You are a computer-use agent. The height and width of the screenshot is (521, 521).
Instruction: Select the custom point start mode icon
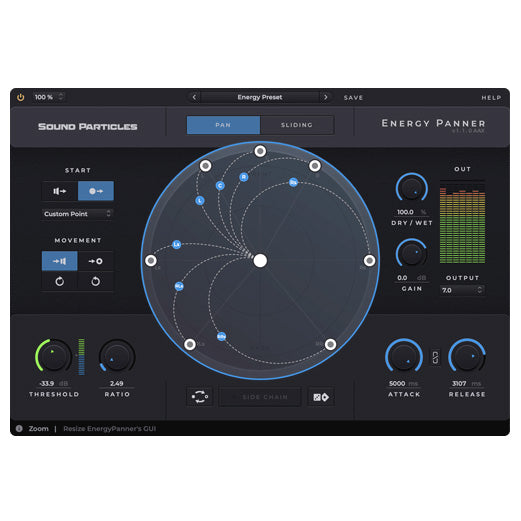(x=96, y=191)
